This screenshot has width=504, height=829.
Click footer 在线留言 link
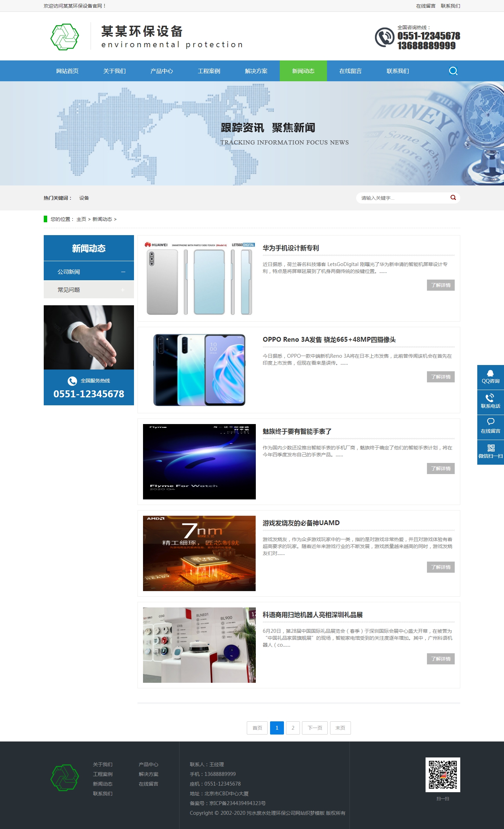pyautogui.click(x=149, y=784)
